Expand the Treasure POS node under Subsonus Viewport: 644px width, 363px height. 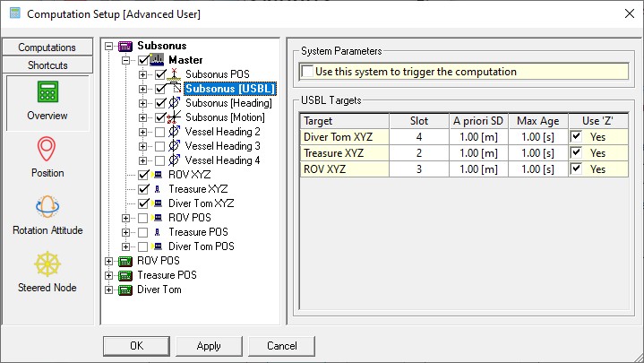point(126,232)
